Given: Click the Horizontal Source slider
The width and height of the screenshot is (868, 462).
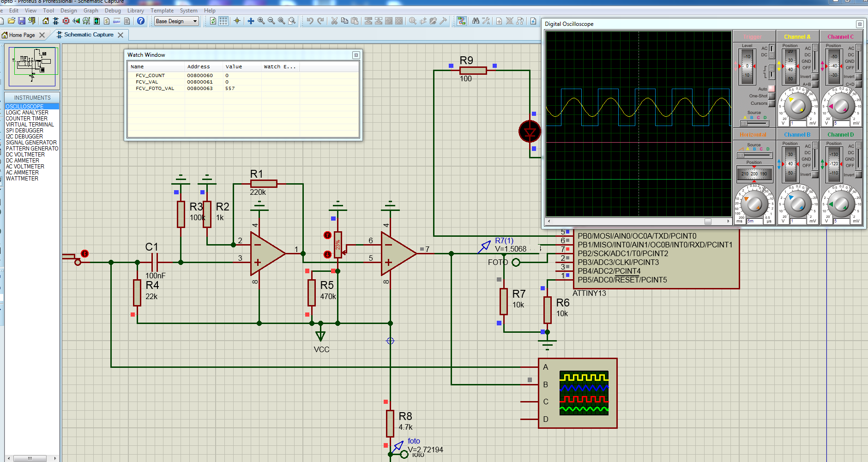Looking at the screenshot, I should (x=754, y=156).
